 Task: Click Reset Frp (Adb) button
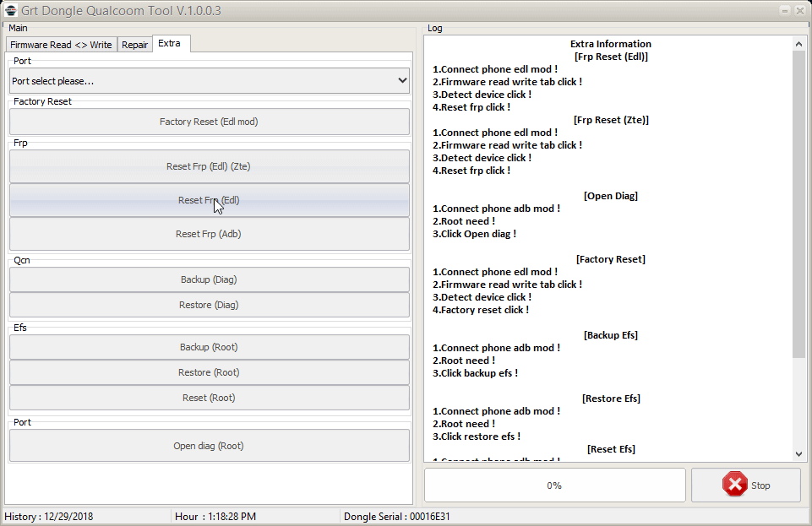pos(210,234)
